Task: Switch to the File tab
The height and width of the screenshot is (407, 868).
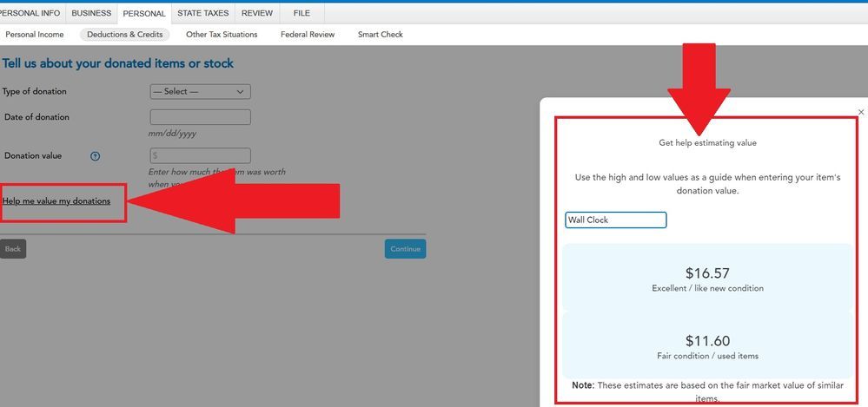Action: pos(301,14)
